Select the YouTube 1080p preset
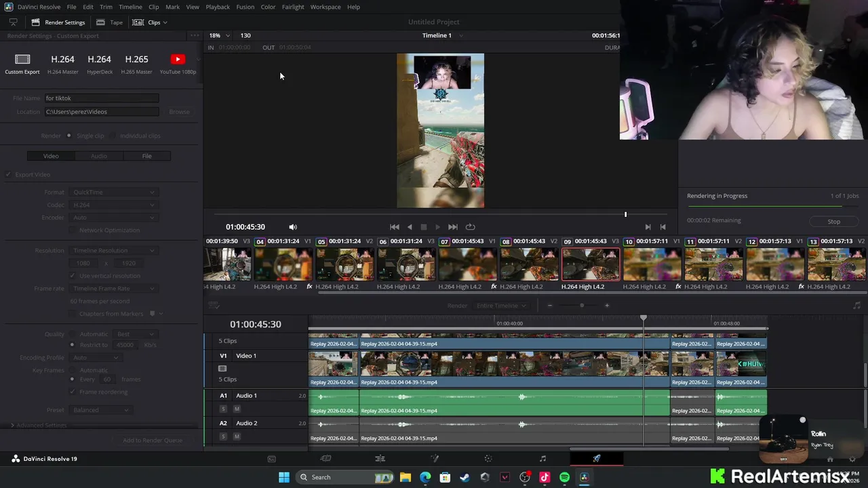 click(178, 64)
